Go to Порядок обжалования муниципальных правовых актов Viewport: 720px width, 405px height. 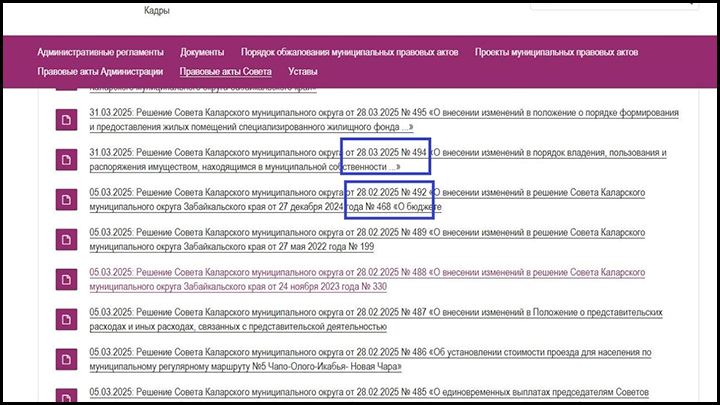tap(349, 52)
